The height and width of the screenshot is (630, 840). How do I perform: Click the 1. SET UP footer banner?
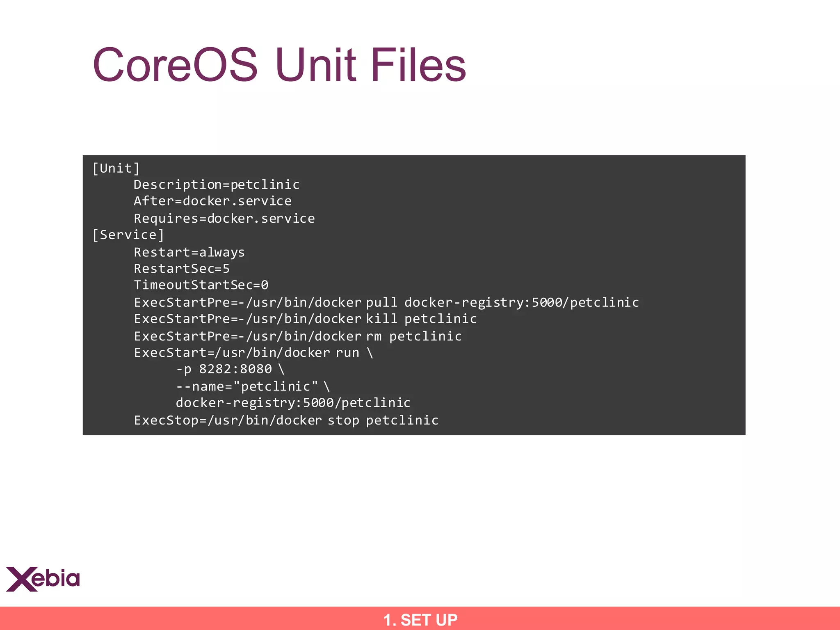pyautogui.click(x=420, y=619)
